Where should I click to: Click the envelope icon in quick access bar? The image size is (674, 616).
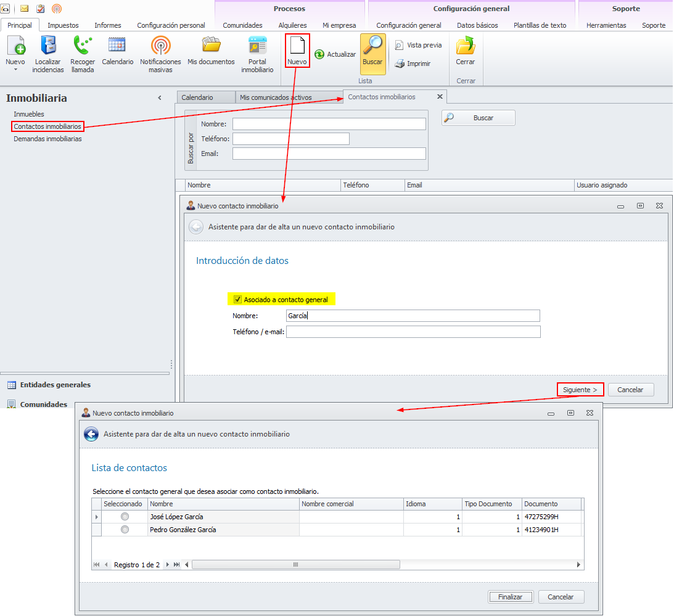25,9
